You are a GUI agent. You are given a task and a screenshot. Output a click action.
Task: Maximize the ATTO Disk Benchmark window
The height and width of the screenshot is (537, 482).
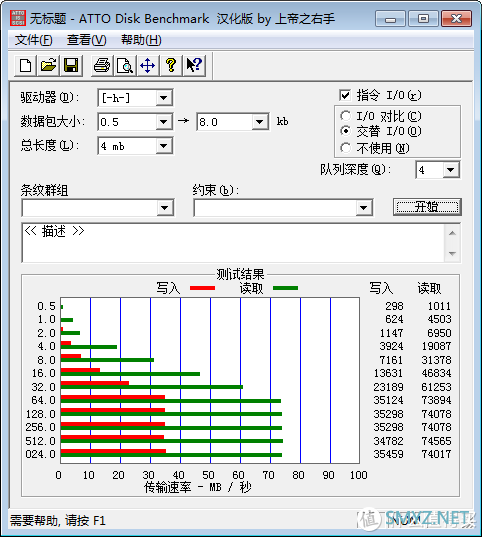pyautogui.click(x=423, y=18)
